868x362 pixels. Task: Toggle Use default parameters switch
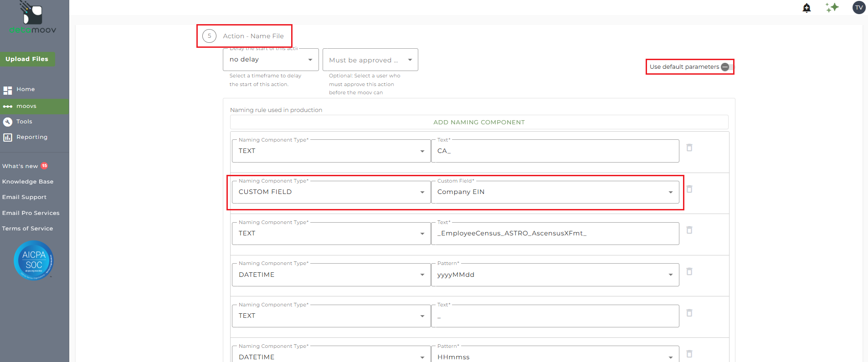pos(725,67)
